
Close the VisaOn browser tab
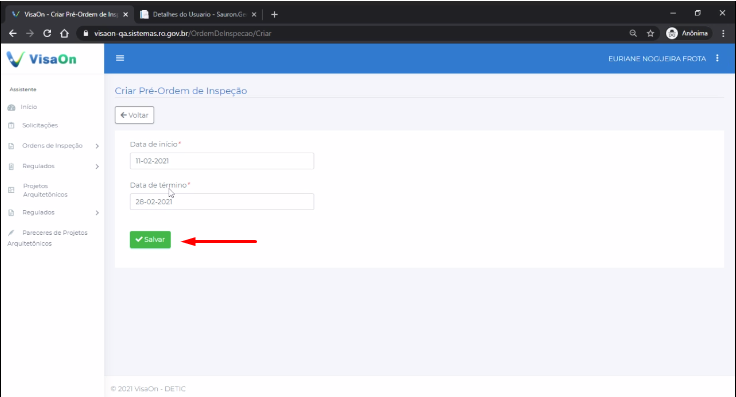[125, 15]
